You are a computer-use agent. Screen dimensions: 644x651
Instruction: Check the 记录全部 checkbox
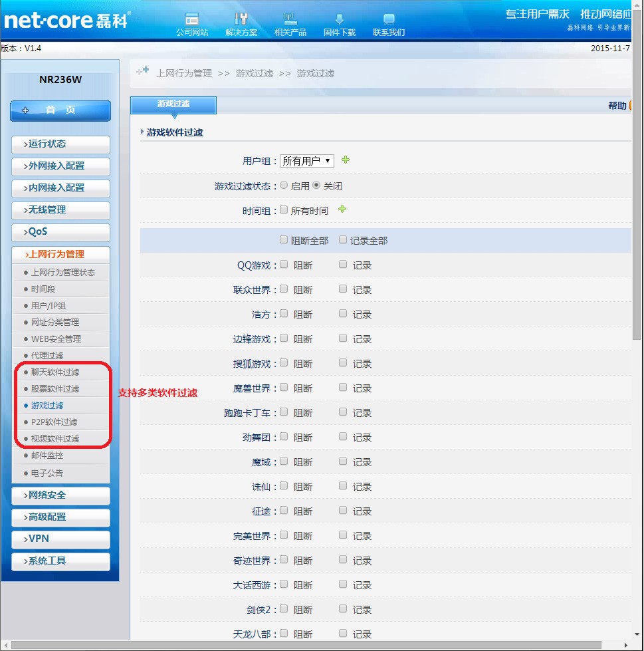[343, 239]
